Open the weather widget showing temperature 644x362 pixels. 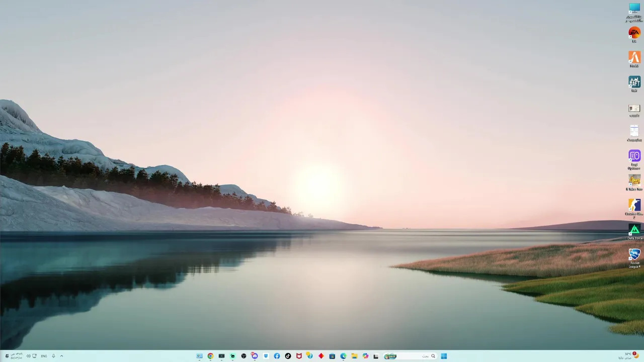[x=628, y=356]
